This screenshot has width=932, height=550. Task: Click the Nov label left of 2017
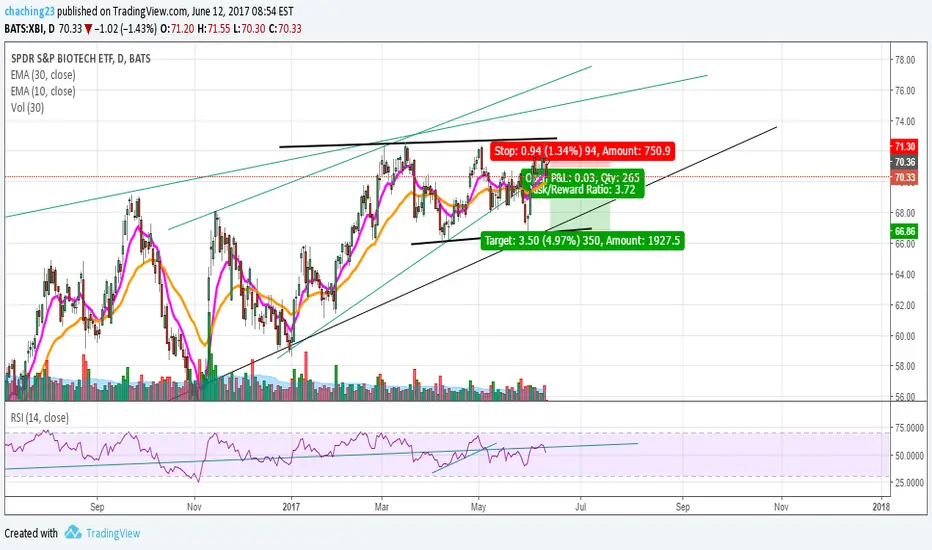point(194,507)
